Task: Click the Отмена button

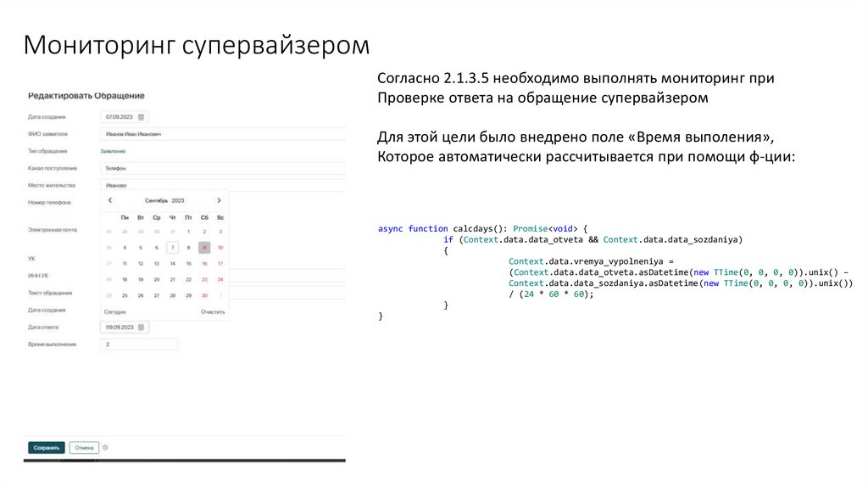Action: pyautogui.click(x=84, y=447)
